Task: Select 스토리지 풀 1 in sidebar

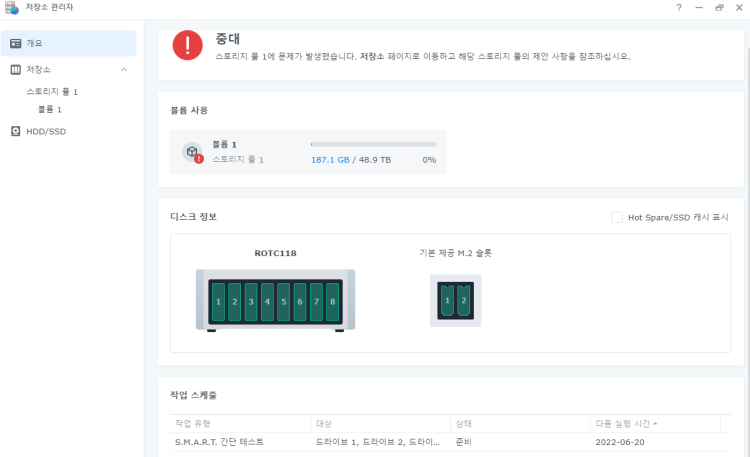Action: point(52,92)
